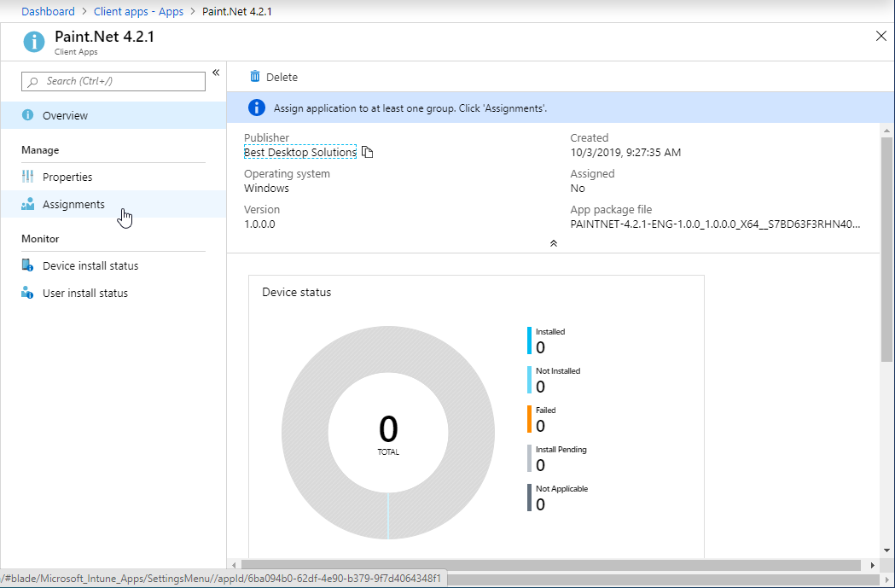Click the Installed blue color legend
The width and height of the screenshot is (895, 588).
pos(530,341)
